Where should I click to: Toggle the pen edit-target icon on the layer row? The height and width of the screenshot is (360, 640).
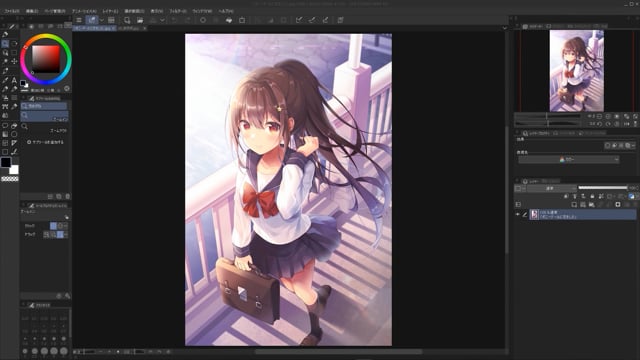(x=525, y=214)
